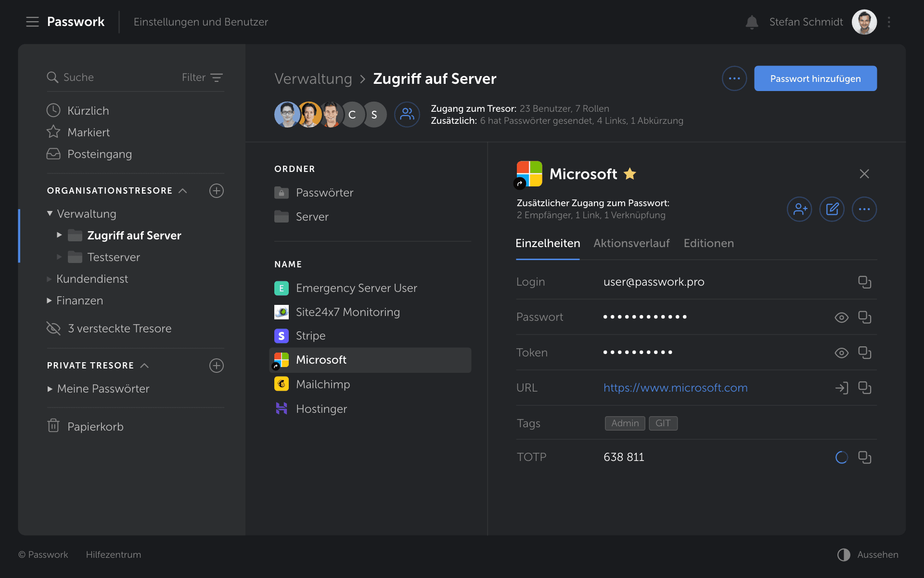The height and width of the screenshot is (578, 924).
Task: Expand Meine Passwörter vault
Action: click(50, 389)
